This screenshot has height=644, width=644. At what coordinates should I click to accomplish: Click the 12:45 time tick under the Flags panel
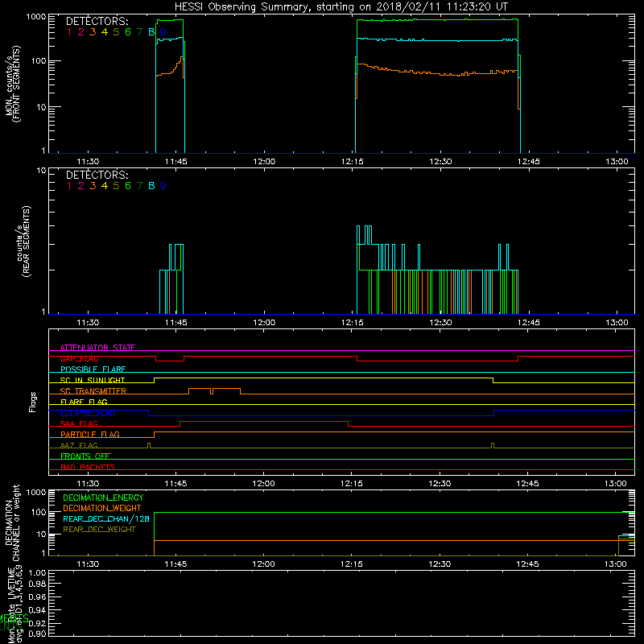tap(528, 484)
